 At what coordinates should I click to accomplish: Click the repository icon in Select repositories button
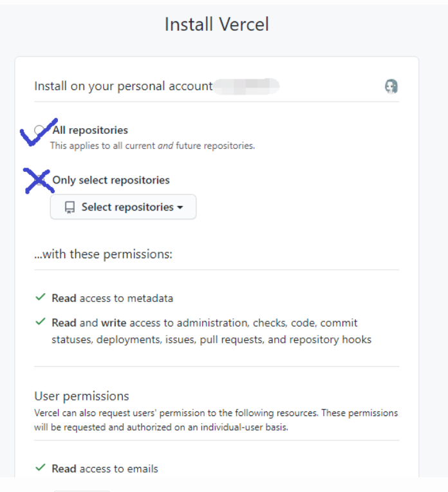coord(70,207)
